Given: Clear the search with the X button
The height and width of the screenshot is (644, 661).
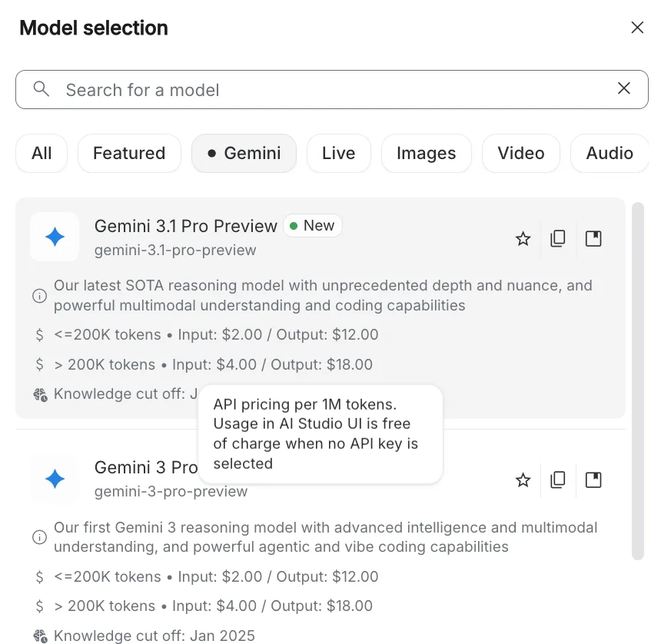Looking at the screenshot, I should [x=624, y=88].
